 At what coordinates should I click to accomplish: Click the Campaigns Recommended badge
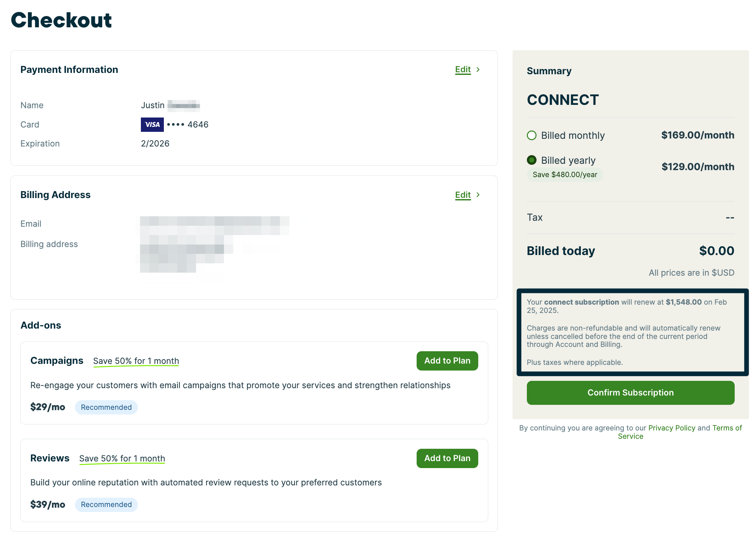[x=106, y=407]
